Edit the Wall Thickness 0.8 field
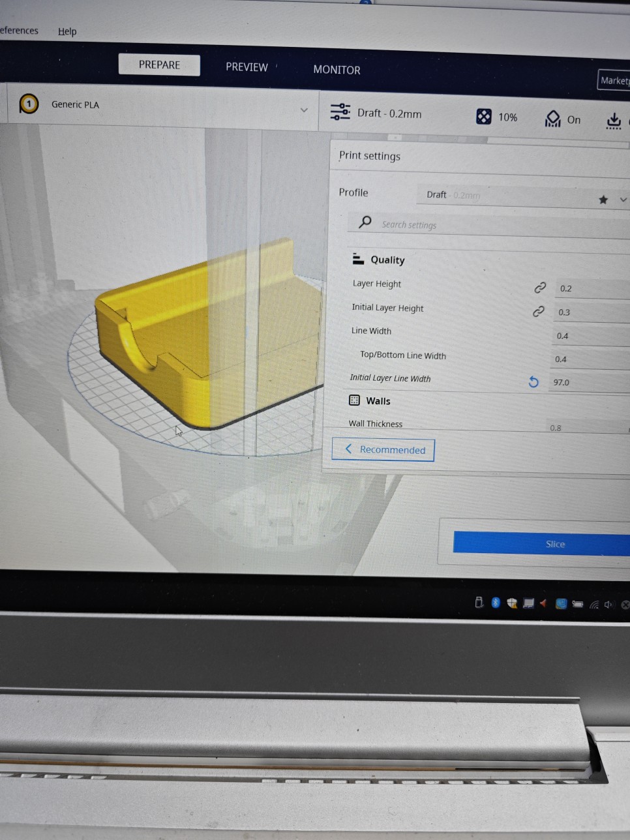 (x=587, y=428)
